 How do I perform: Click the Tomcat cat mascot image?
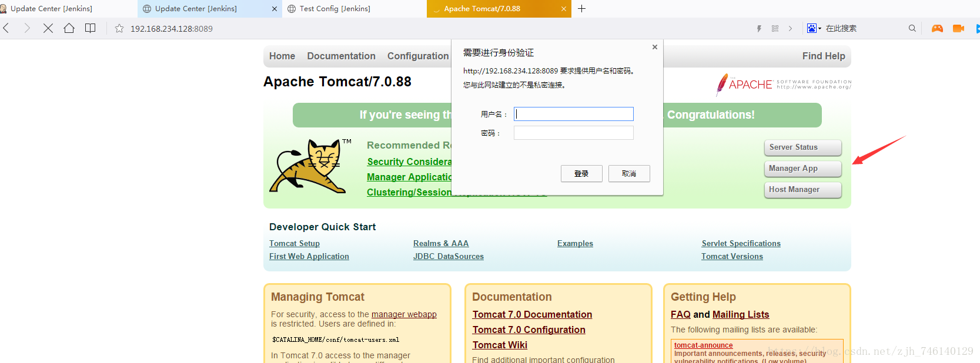pos(309,166)
